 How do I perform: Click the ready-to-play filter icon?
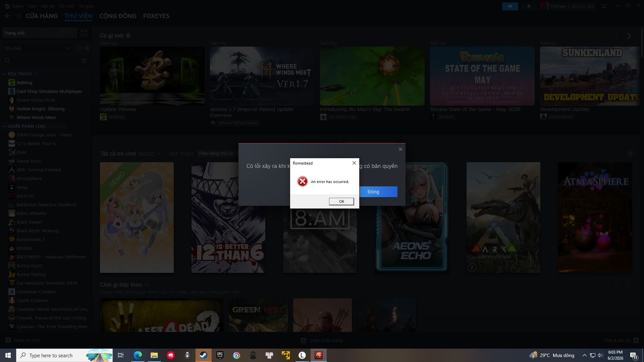point(87,48)
